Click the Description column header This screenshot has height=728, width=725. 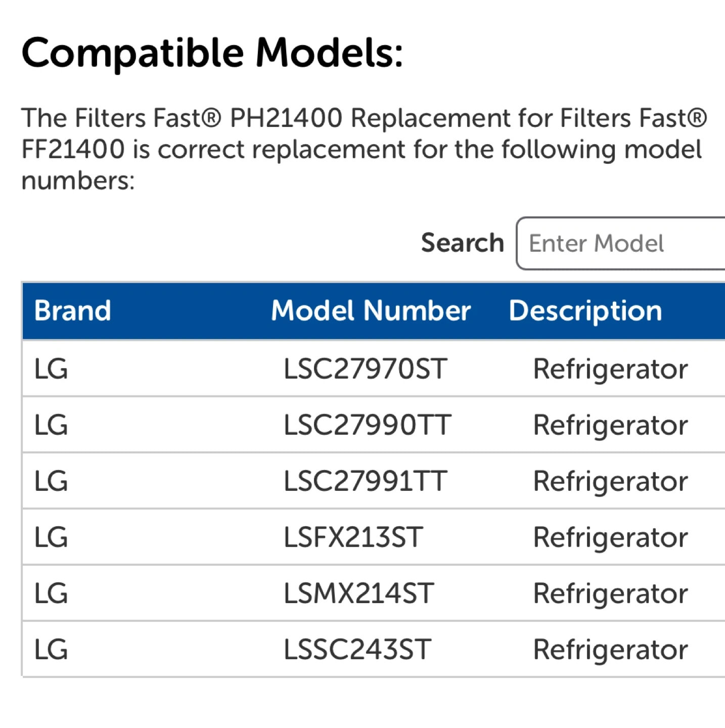coord(585,310)
